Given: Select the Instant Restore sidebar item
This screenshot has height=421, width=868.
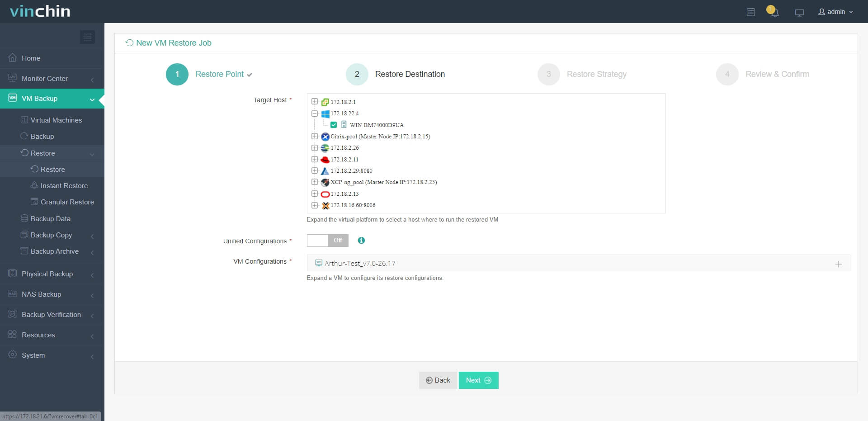Looking at the screenshot, I should click(64, 185).
